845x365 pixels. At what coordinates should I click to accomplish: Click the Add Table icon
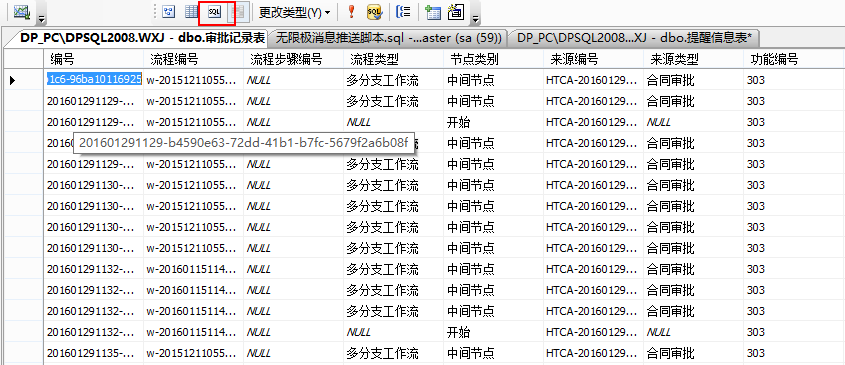point(433,12)
